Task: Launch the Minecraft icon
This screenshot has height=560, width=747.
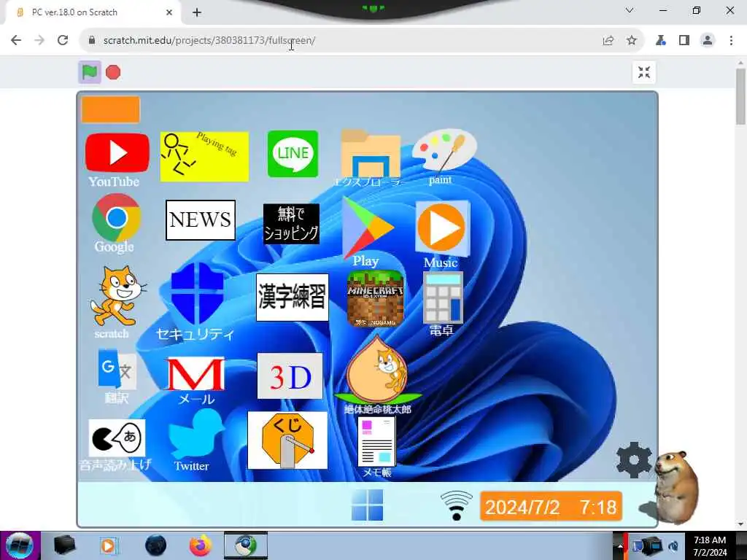Action: [x=376, y=299]
